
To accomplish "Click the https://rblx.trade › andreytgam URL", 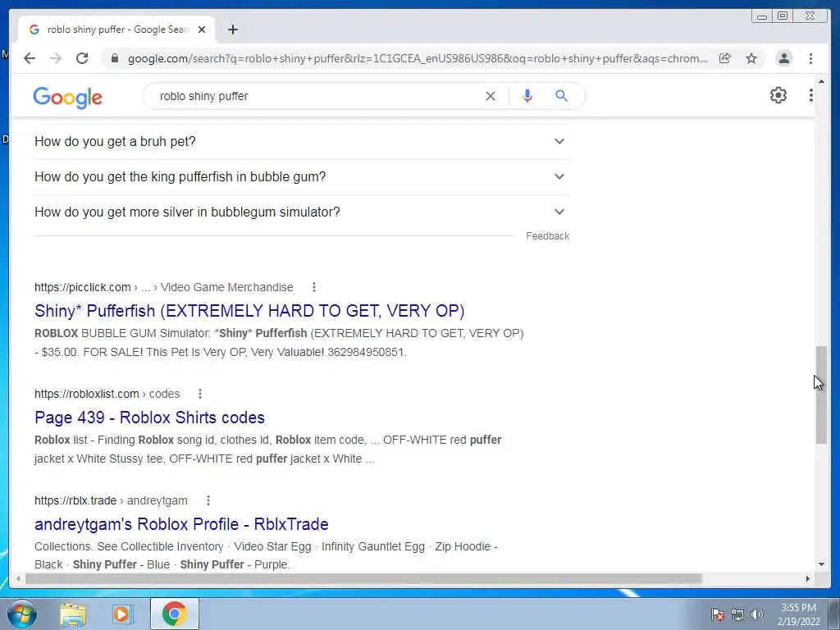I will tap(111, 500).
